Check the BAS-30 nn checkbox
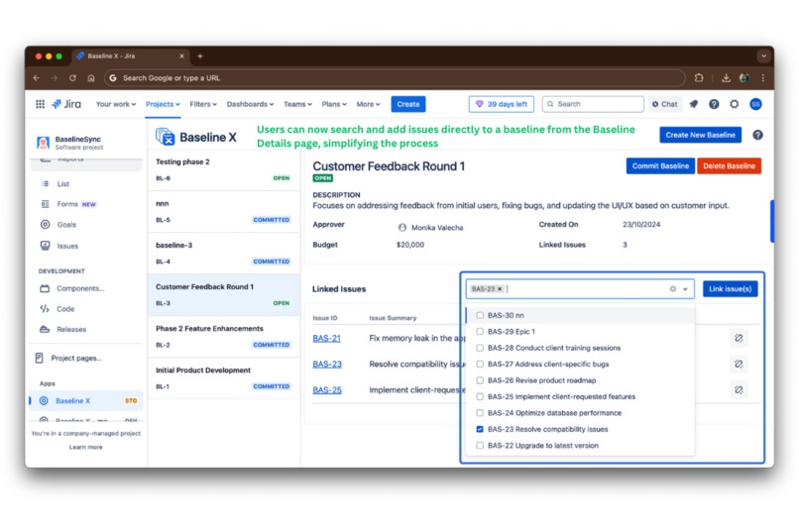The height and width of the screenshot is (532, 799). pyautogui.click(x=480, y=315)
